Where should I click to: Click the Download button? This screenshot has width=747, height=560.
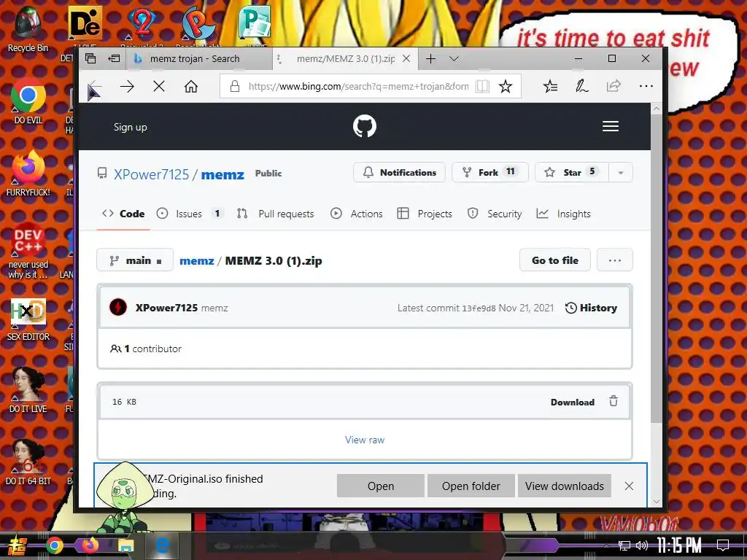[x=572, y=402]
